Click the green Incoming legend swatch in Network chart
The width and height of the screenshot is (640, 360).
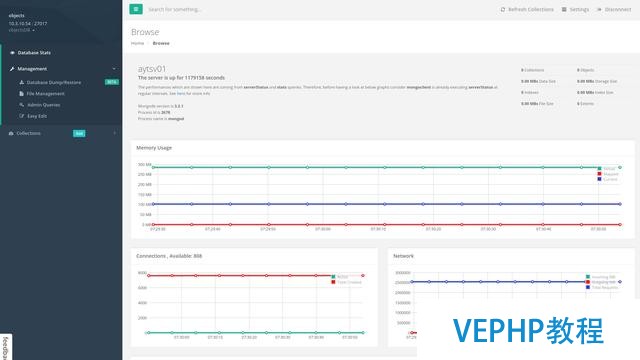coord(588,277)
